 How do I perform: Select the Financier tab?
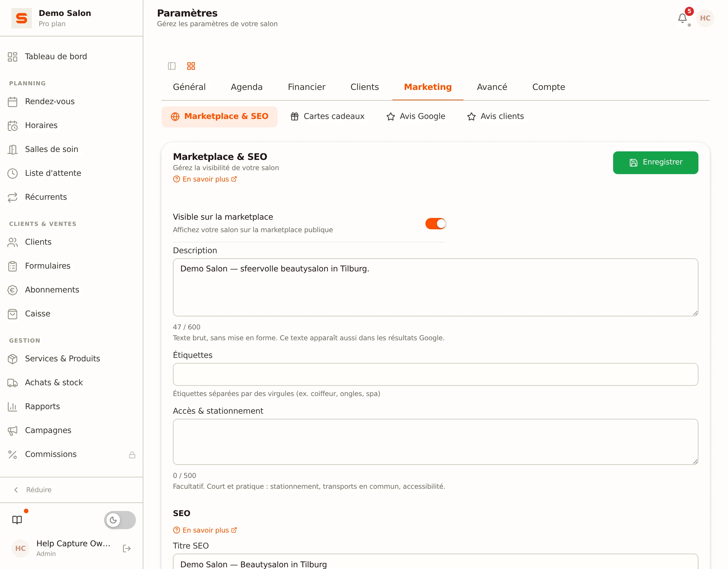click(x=306, y=87)
